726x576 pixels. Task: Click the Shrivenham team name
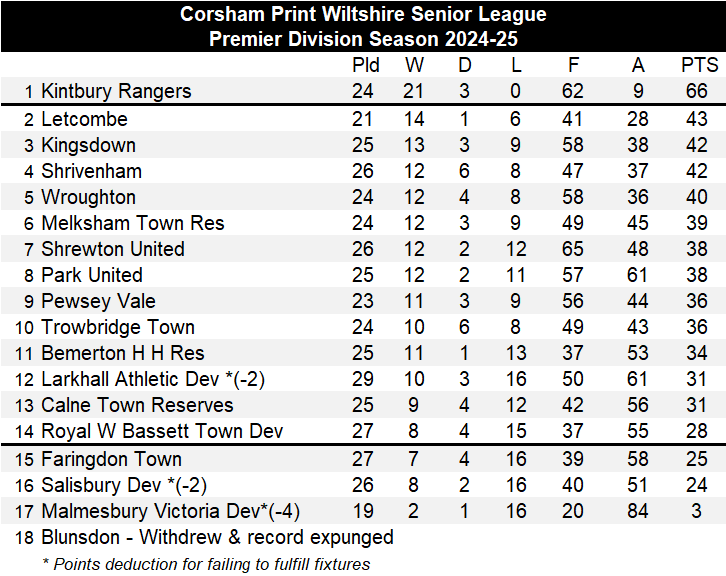91,171
